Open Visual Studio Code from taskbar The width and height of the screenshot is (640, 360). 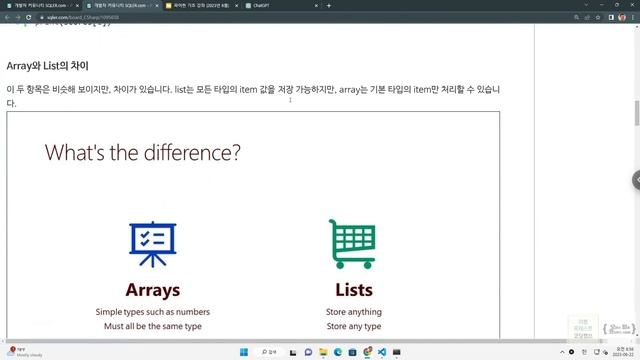pyautogui.click(x=382, y=352)
